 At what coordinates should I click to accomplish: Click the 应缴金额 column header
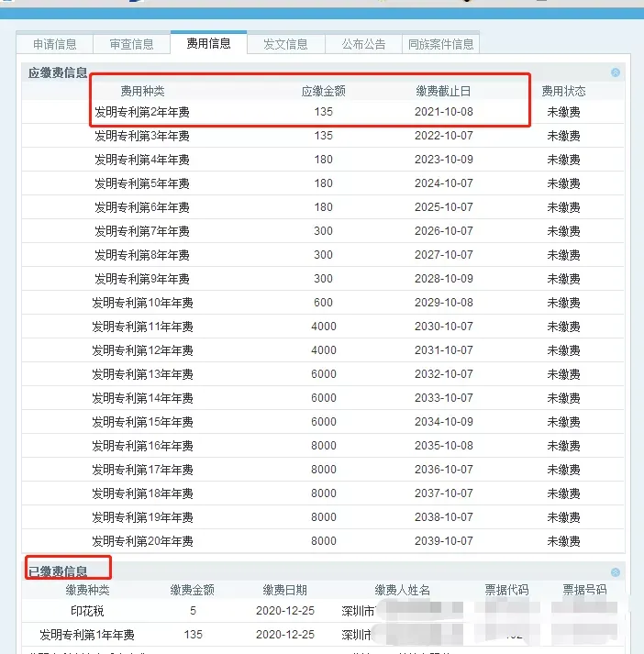(323, 91)
